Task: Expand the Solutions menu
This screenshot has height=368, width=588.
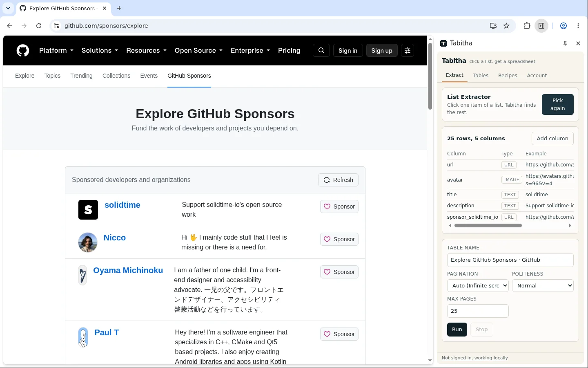Action: click(100, 50)
